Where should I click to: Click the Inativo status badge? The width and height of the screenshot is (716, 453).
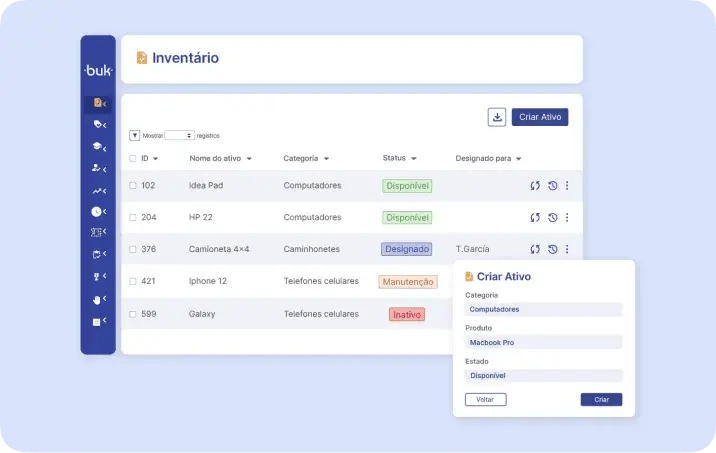click(407, 315)
